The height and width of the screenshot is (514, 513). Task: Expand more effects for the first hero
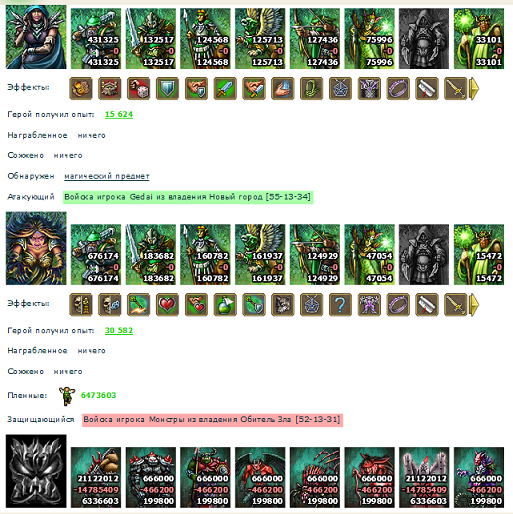[x=474, y=89]
